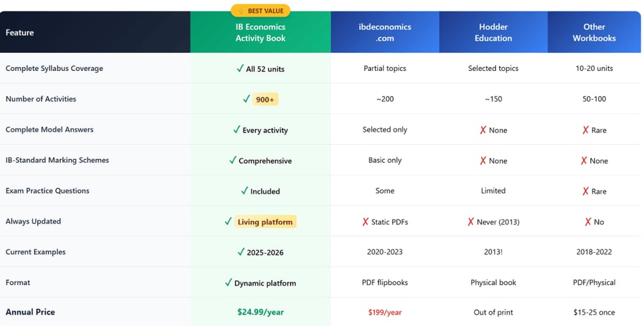The height and width of the screenshot is (336, 644).
Task: Click the $24.99/year price
Action: (x=260, y=312)
